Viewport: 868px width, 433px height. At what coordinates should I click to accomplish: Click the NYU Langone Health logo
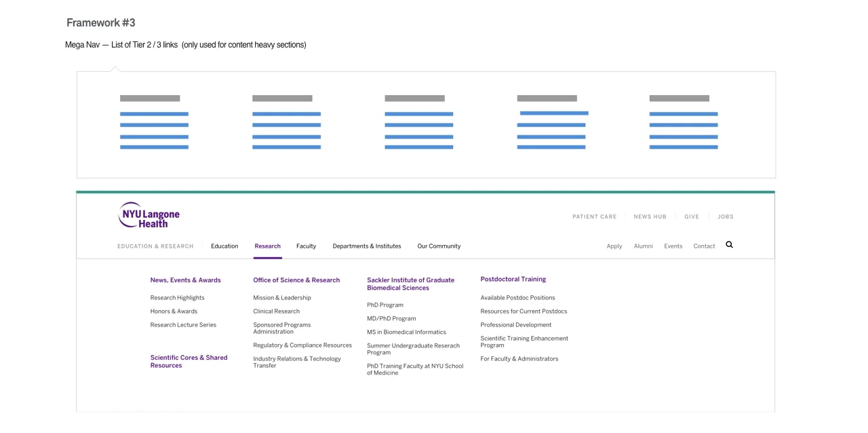click(x=149, y=215)
